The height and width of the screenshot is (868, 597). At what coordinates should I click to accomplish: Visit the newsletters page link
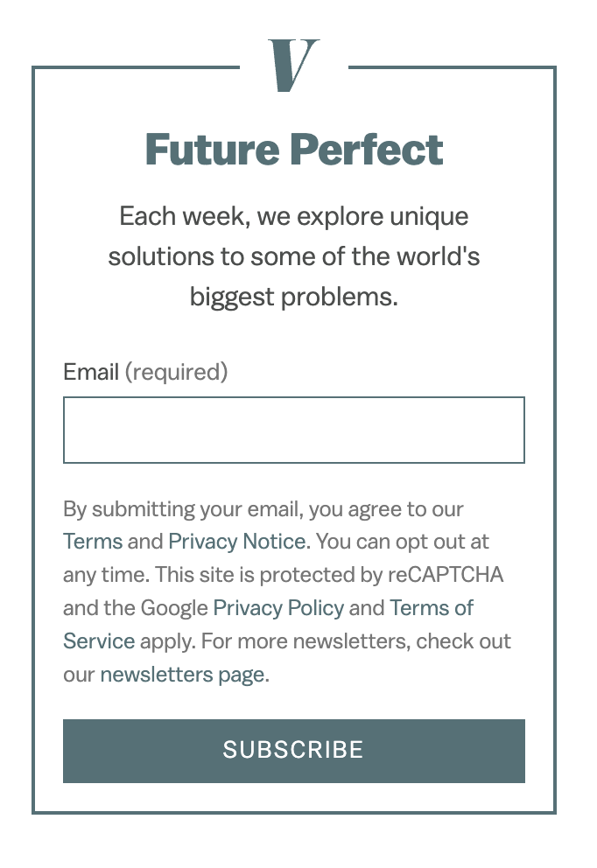pyautogui.click(x=183, y=675)
